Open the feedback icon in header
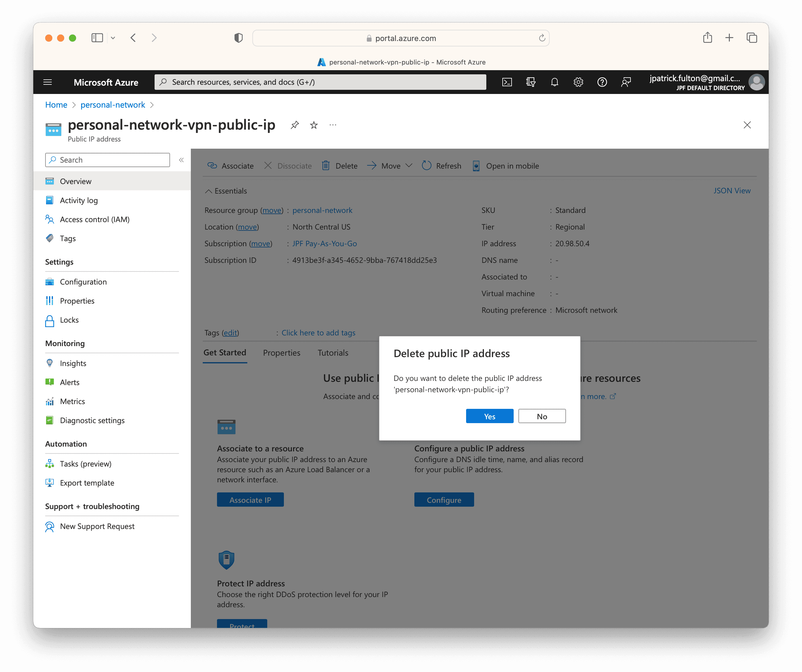This screenshot has height=672, width=802. pyautogui.click(x=626, y=82)
